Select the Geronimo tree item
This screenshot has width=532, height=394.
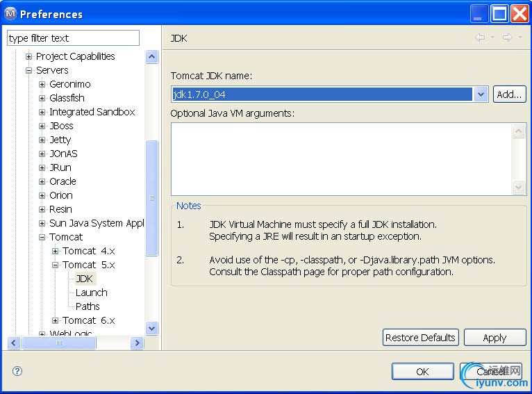[70, 84]
